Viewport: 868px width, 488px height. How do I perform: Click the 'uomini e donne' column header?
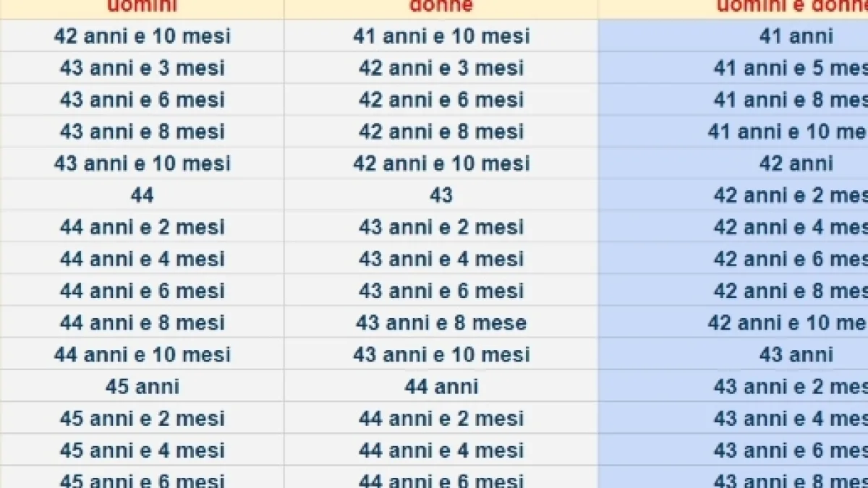pyautogui.click(x=792, y=7)
